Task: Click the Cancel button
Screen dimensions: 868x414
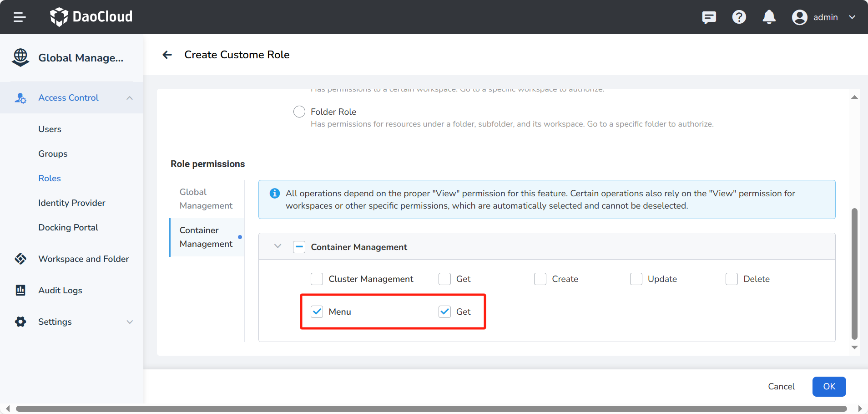Action: [x=781, y=386]
